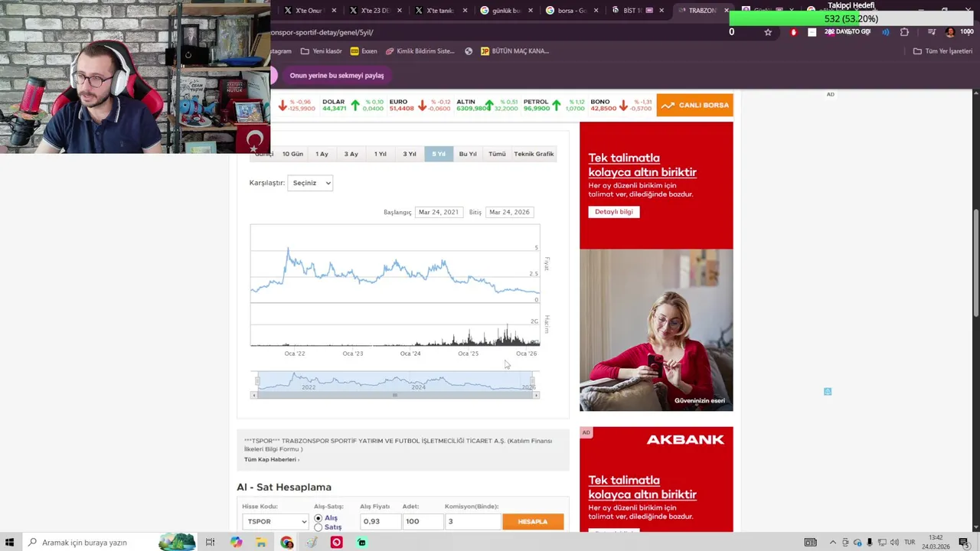
Task: Open 'BÜTÜN MAÇ KANA...' bookmark
Action: (514, 51)
